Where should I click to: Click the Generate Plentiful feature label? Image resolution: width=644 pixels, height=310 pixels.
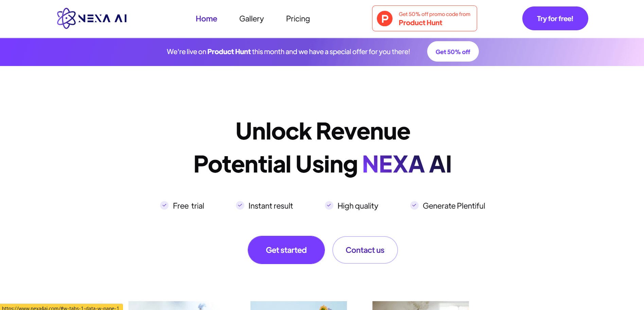click(x=454, y=206)
